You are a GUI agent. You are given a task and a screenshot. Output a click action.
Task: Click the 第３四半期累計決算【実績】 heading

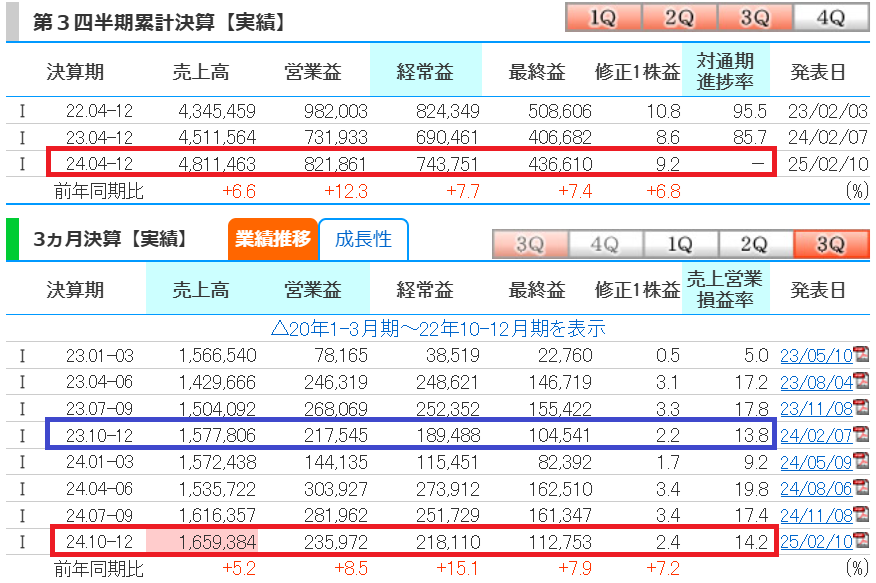[x=159, y=22]
